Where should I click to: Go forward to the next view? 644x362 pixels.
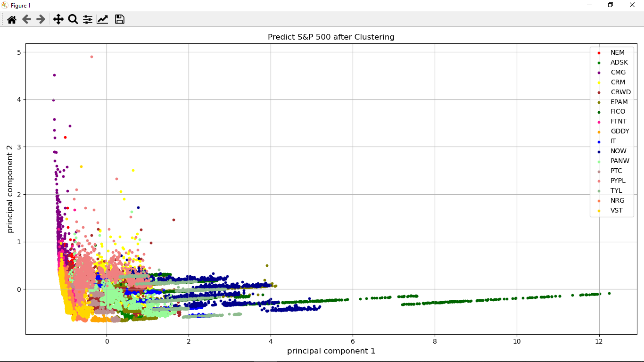tap(41, 19)
